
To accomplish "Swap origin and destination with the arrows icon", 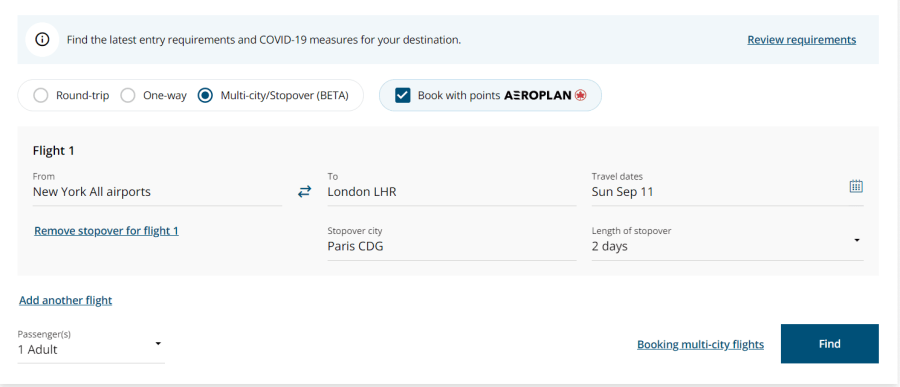I will (x=304, y=192).
